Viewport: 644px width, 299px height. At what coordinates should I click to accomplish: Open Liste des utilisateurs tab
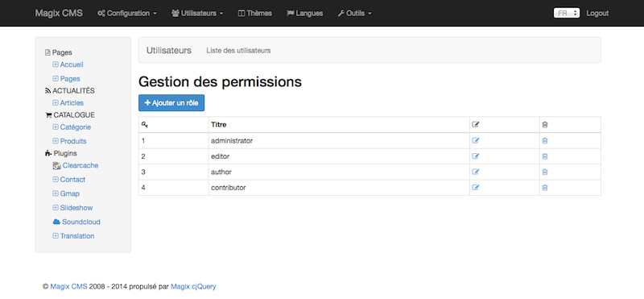pos(238,51)
